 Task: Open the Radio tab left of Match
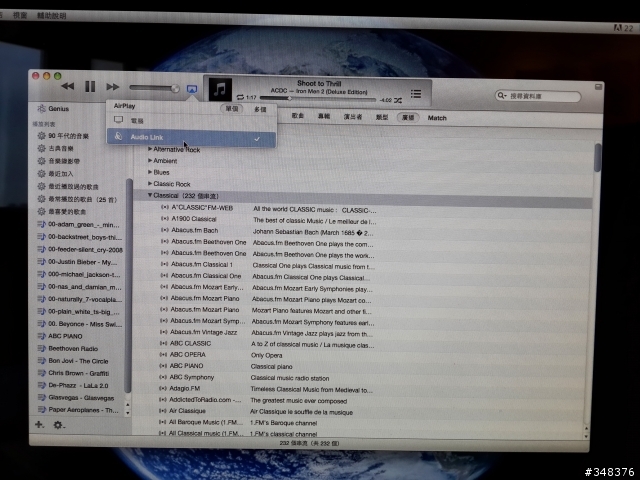click(408, 118)
